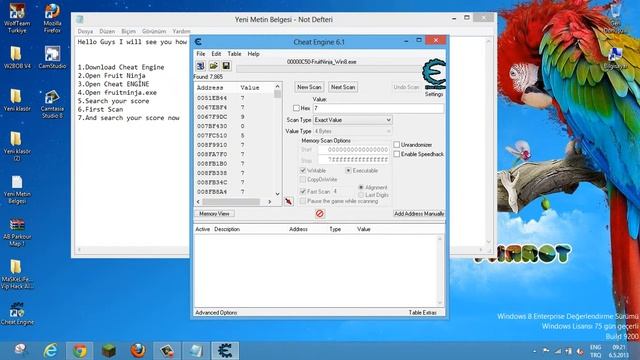Screen dimensions: 640x360
Task: Click Add Address Manually button
Action: (x=419, y=213)
